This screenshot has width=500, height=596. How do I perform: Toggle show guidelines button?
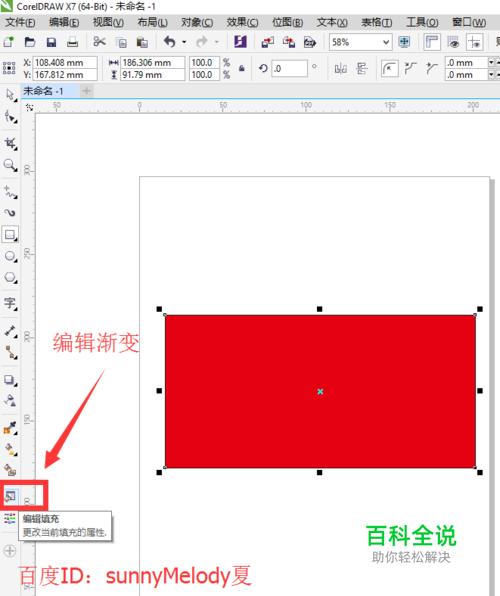[x=475, y=42]
